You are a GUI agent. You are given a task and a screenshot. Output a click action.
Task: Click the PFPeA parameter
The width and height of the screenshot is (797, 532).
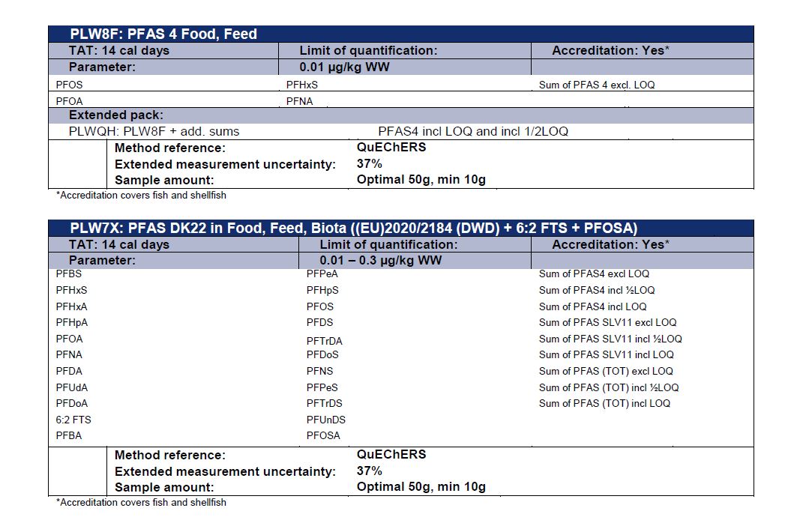pyautogui.click(x=322, y=273)
